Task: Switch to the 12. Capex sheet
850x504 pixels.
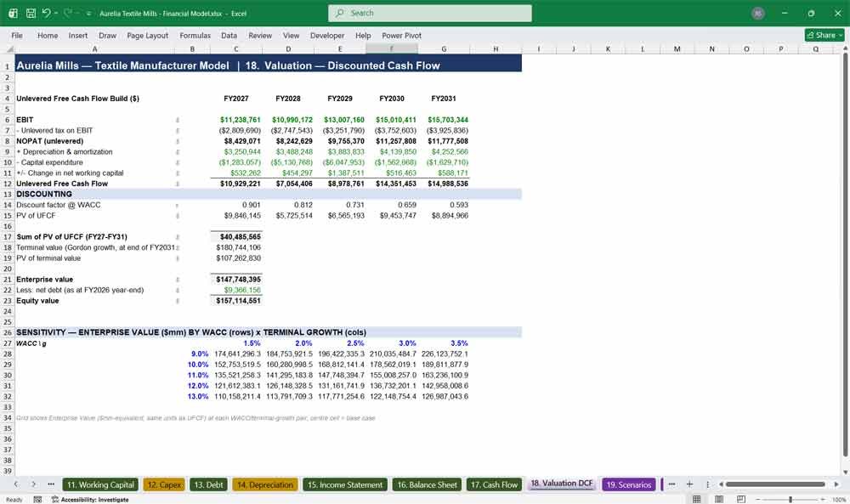Action: pos(164,484)
